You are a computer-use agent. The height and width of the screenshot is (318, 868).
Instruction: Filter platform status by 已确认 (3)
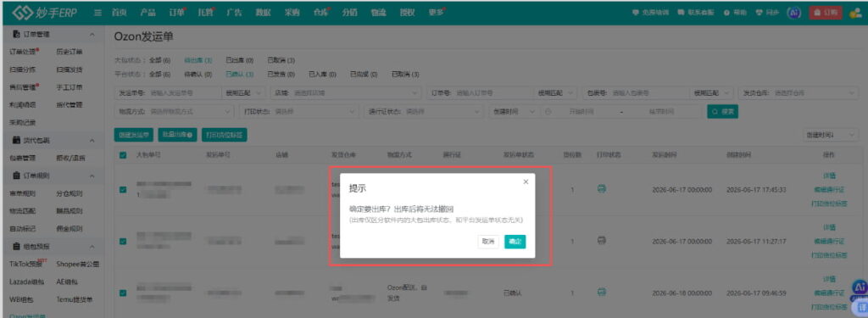(239, 74)
